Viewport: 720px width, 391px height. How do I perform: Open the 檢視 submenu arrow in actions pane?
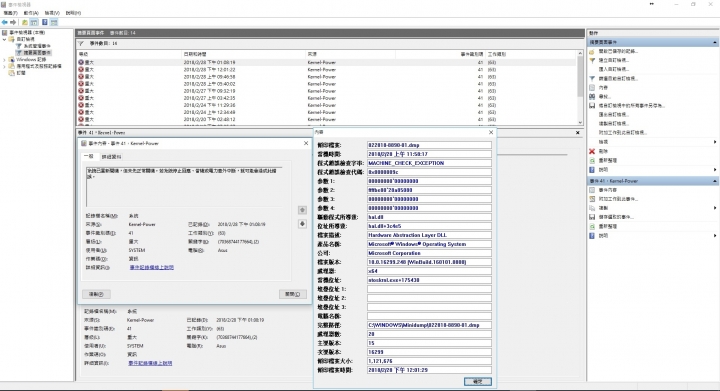click(715, 142)
